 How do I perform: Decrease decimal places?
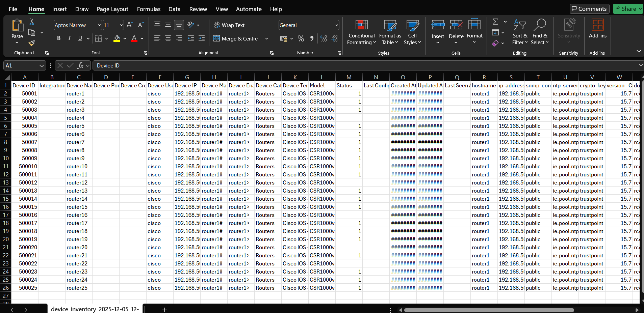pyautogui.click(x=334, y=39)
